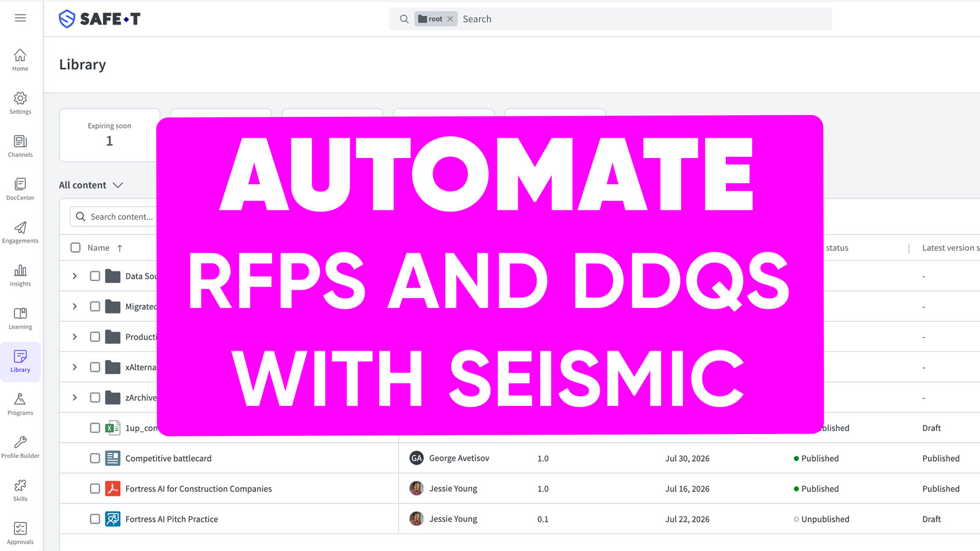
Task: Expand the xAlterna folder row
Action: pos(75,367)
